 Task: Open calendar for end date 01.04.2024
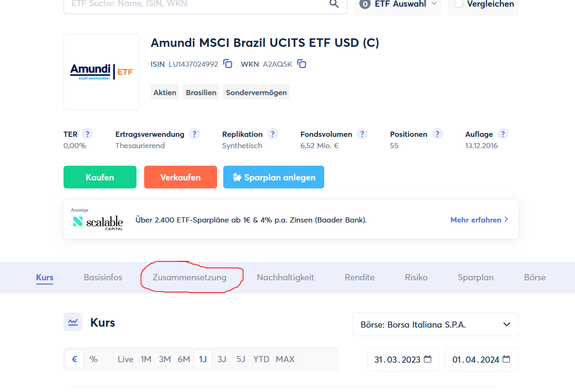pos(506,359)
